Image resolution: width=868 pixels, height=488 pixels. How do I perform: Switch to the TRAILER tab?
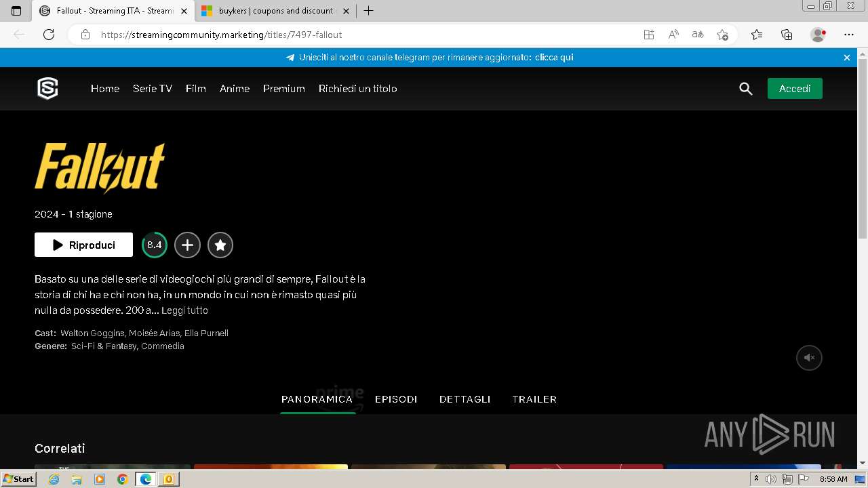tap(534, 399)
